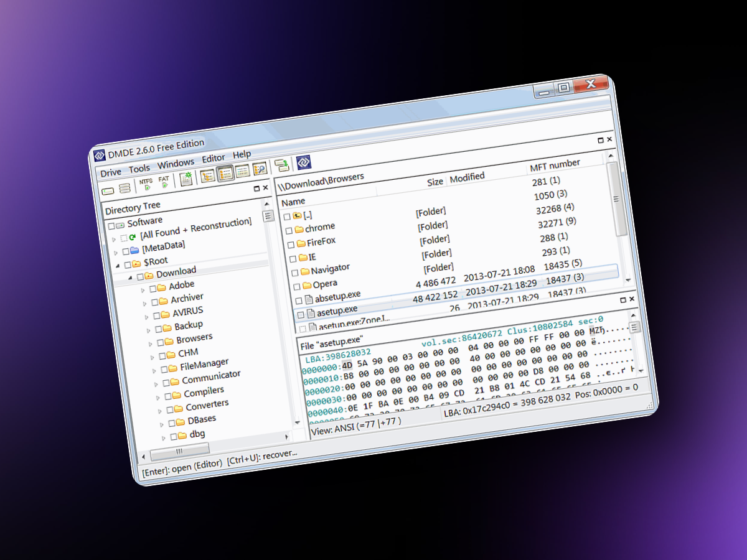Image resolution: width=747 pixels, height=560 pixels.
Task: Open the Editor menu
Action: coord(214,159)
